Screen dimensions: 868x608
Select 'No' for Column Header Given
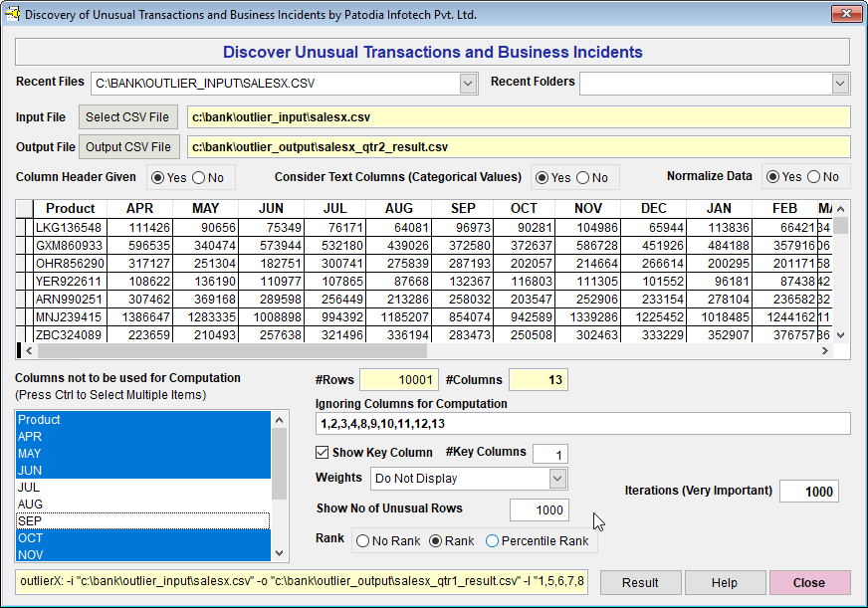[199, 178]
